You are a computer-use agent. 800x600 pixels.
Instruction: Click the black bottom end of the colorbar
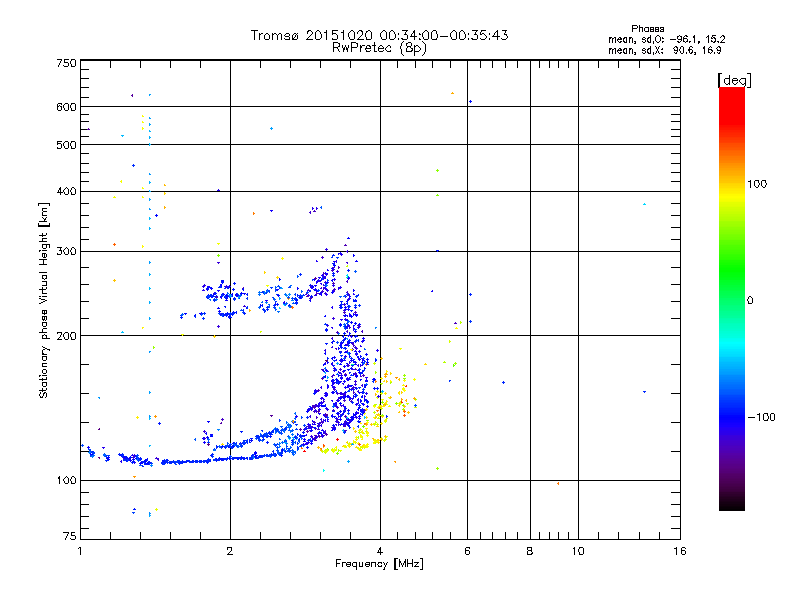click(x=732, y=503)
